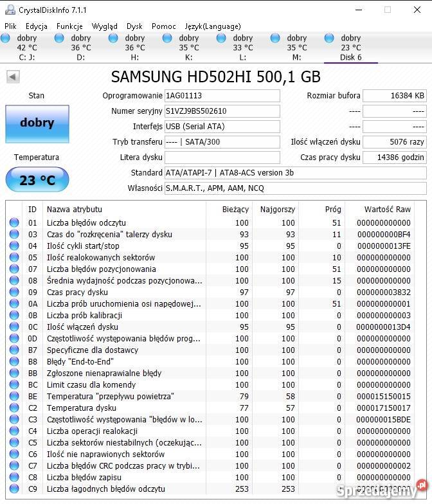The image size is (432, 504).
Task: Click the 'ID' column header
Action: (x=32, y=210)
